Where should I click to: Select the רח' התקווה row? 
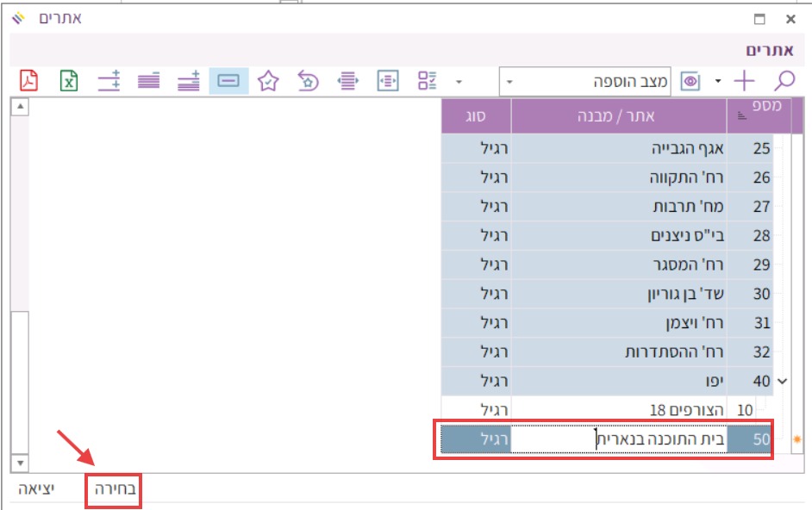pos(619,177)
